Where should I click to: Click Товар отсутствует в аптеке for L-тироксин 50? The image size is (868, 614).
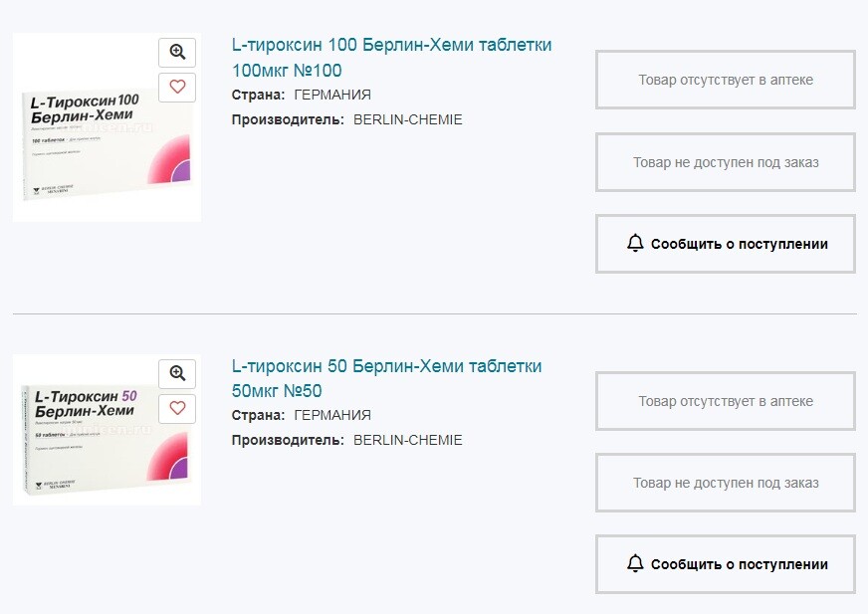726,401
